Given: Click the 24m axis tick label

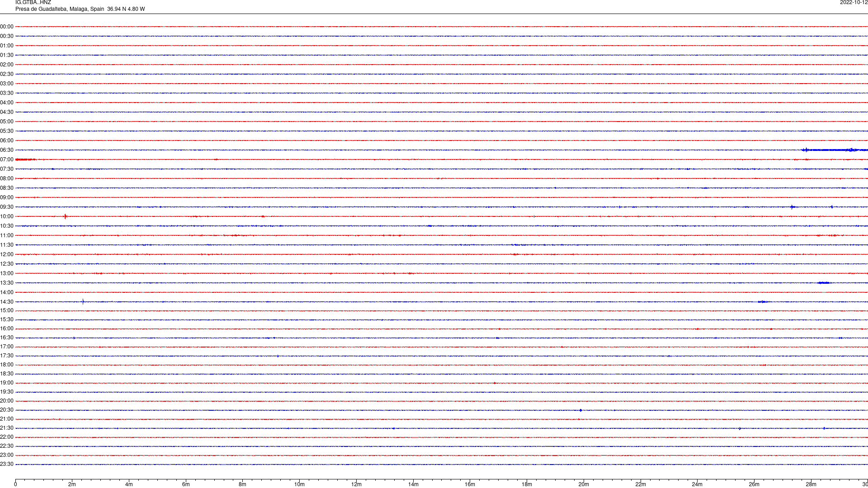Looking at the screenshot, I should tap(697, 484).
